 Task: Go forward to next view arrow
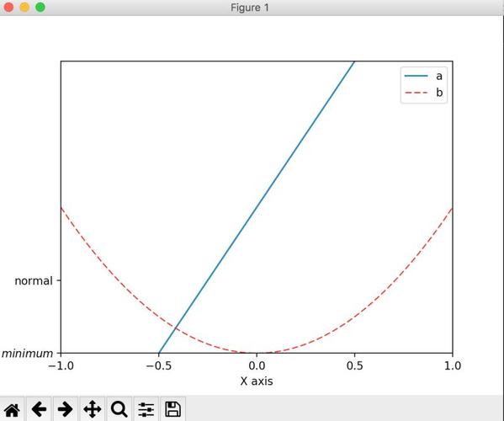coord(66,410)
